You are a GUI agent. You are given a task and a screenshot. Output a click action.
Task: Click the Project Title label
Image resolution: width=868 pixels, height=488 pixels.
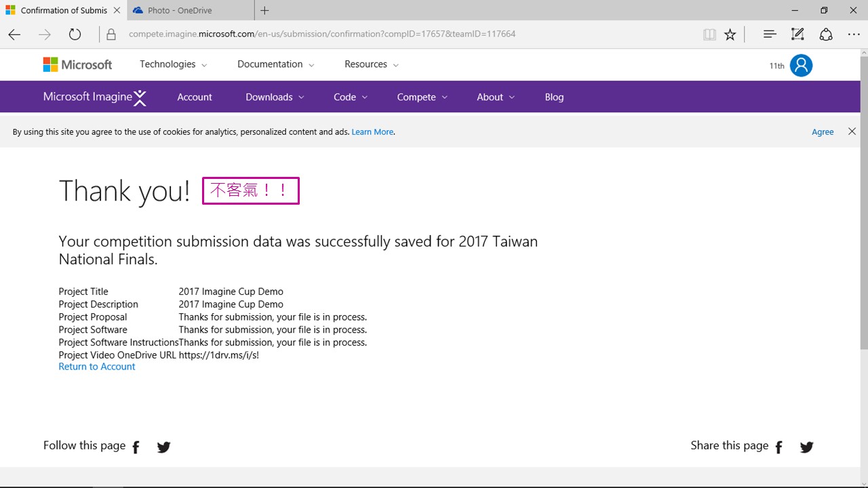point(83,291)
